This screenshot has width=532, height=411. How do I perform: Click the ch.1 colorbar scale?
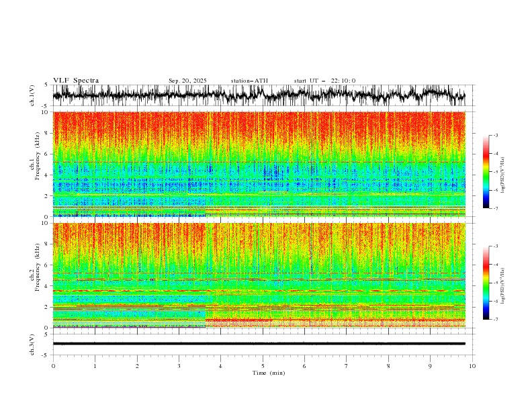tap(486, 172)
